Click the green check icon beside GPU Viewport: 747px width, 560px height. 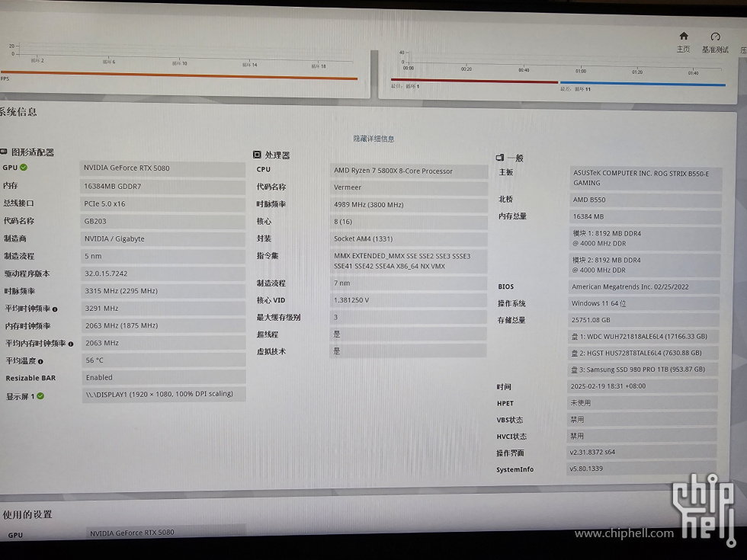[24, 167]
